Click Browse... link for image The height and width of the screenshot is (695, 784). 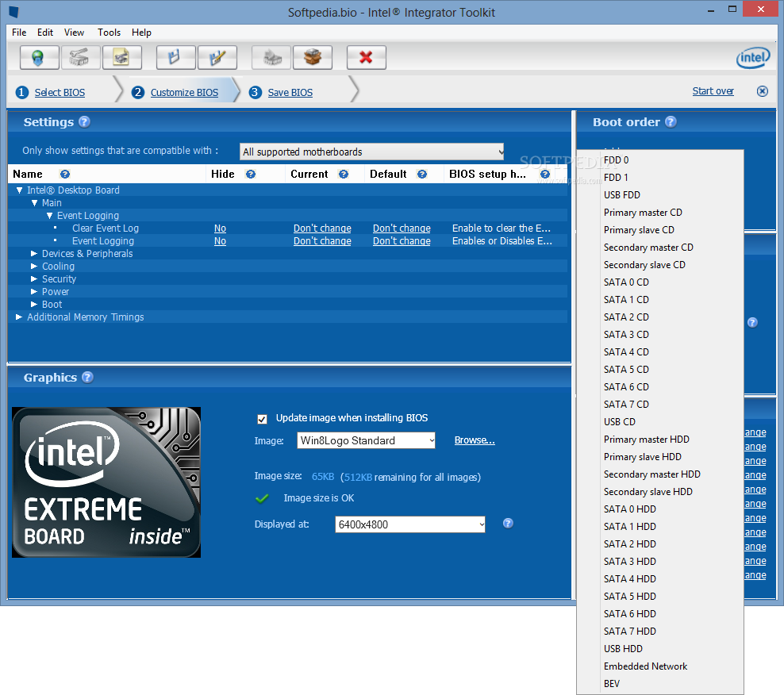pos(475,440)
